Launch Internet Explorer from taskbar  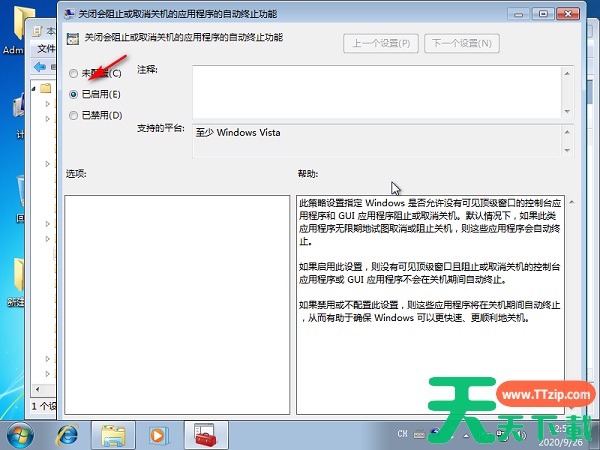click(x=67, y=435)
